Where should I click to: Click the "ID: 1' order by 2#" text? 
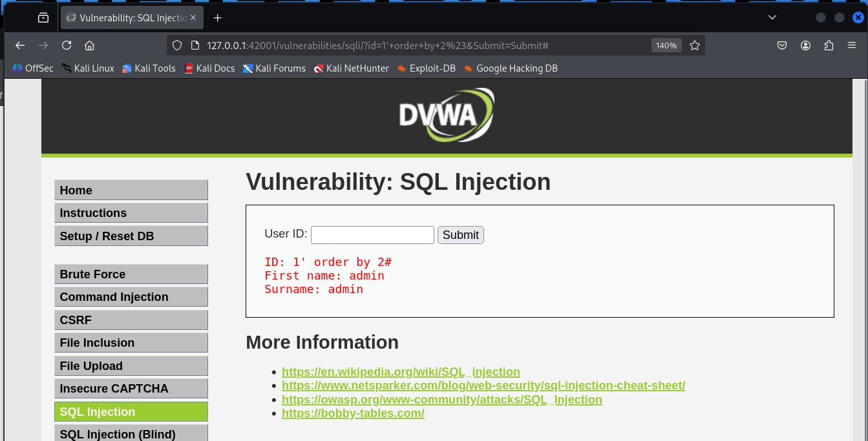click(x=328, y=262)
